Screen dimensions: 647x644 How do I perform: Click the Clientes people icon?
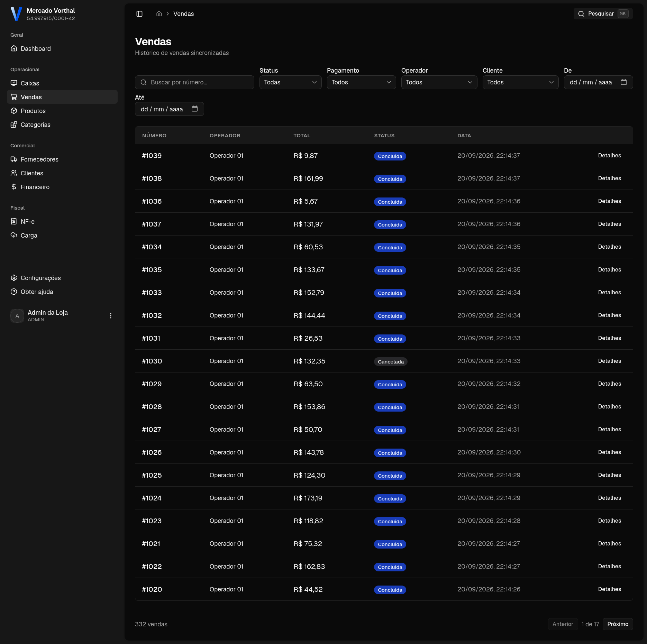[x=14, y=173]
